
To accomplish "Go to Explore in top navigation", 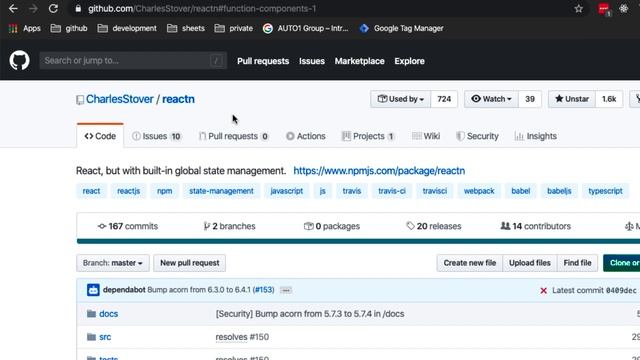I will 409,61.
